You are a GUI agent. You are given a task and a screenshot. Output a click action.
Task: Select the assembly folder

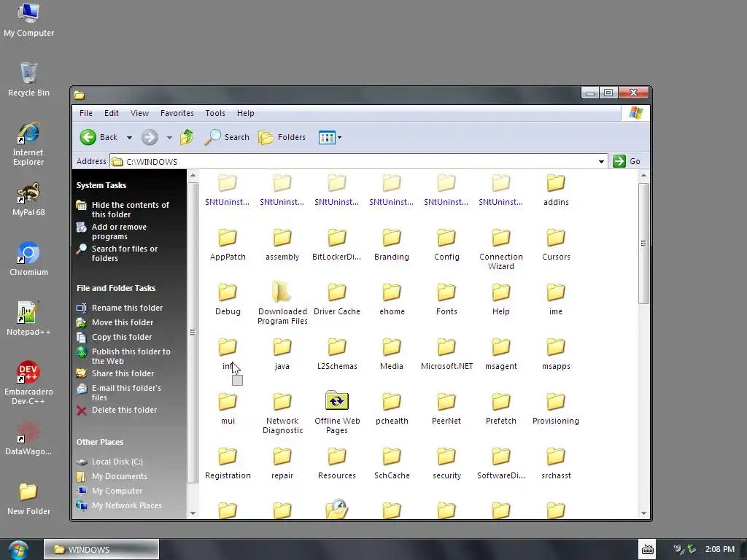coord(282,245)
